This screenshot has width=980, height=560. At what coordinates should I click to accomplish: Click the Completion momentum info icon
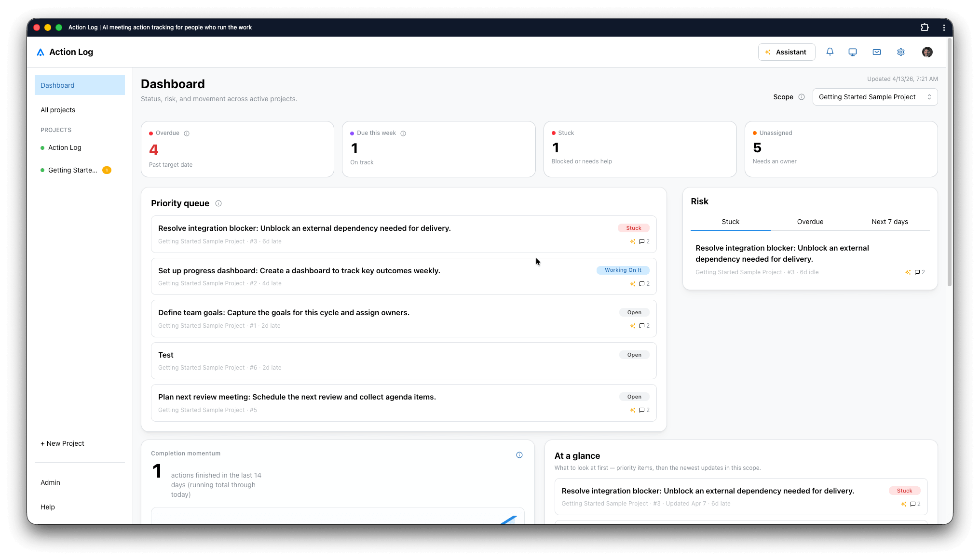tap(519, 455)
